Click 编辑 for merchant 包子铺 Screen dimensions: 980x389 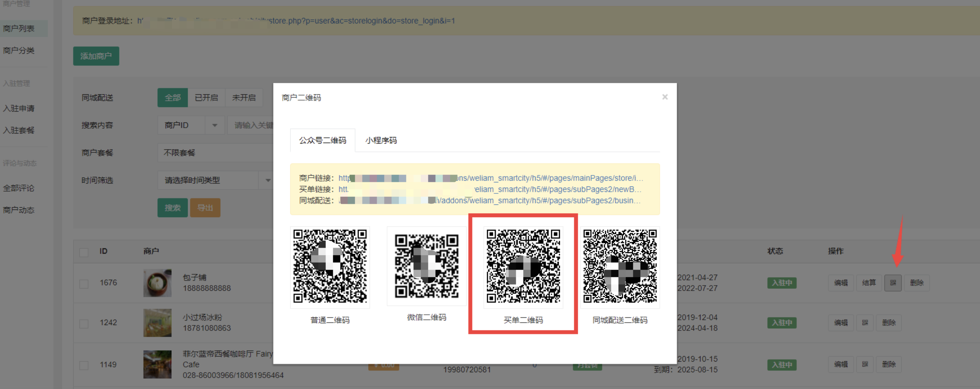tap(841, 283)
